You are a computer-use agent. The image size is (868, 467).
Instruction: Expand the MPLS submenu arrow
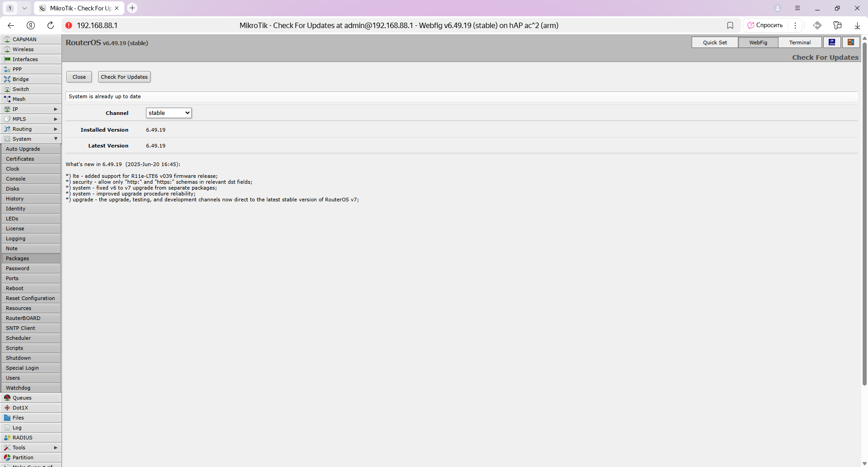click(x=56, y=119)
